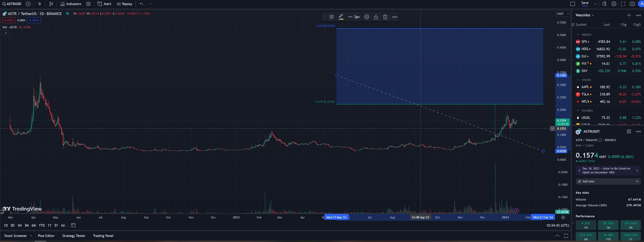Open the Alert creation tool
This screenshot has height=242, width=644.
pos(104,4)
